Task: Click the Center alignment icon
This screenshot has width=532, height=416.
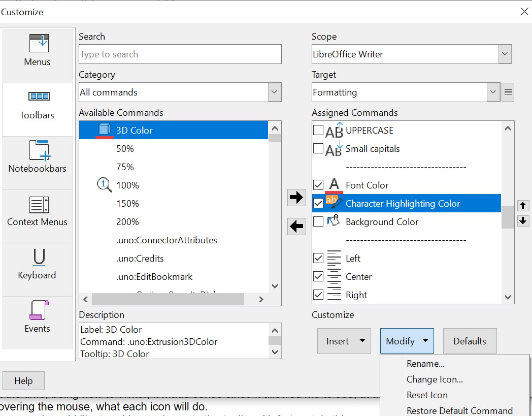Action: click(334, 276)
